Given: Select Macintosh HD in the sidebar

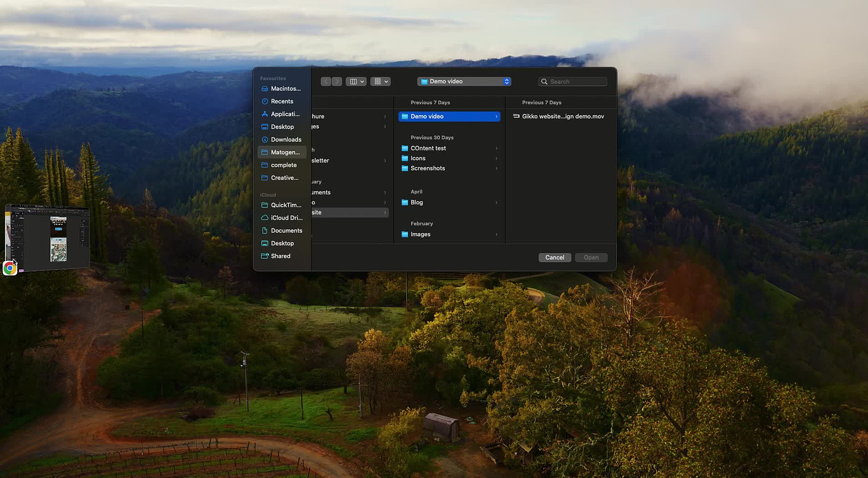Looking at the screenshot, I should pos(285,89).
